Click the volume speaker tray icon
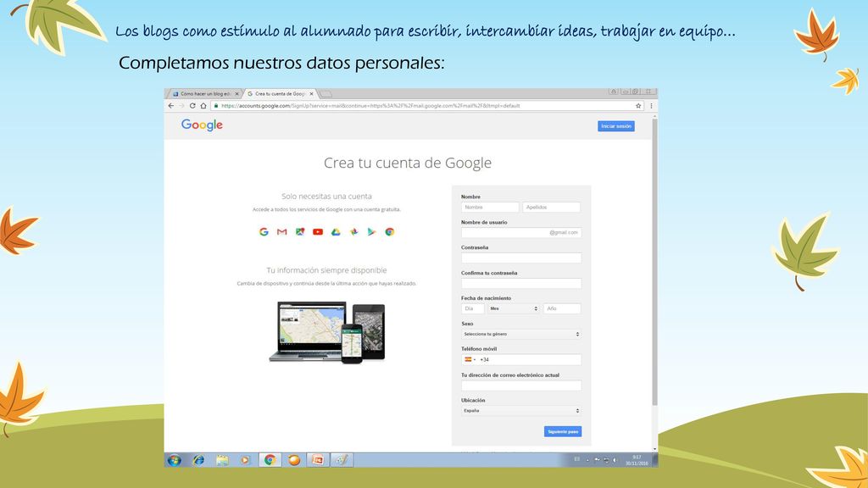Screen dimensions: 868x488 (615, 460)
